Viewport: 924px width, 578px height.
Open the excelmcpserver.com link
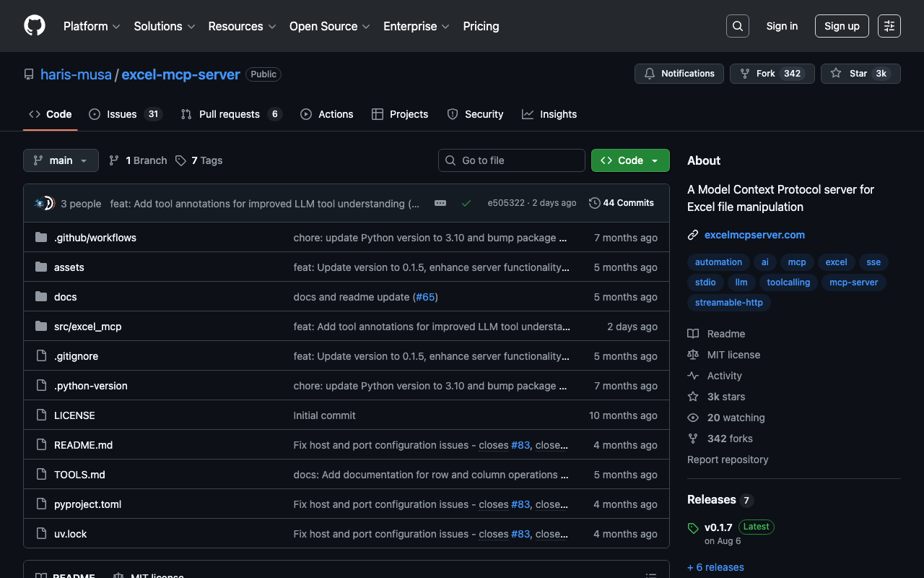754,235
